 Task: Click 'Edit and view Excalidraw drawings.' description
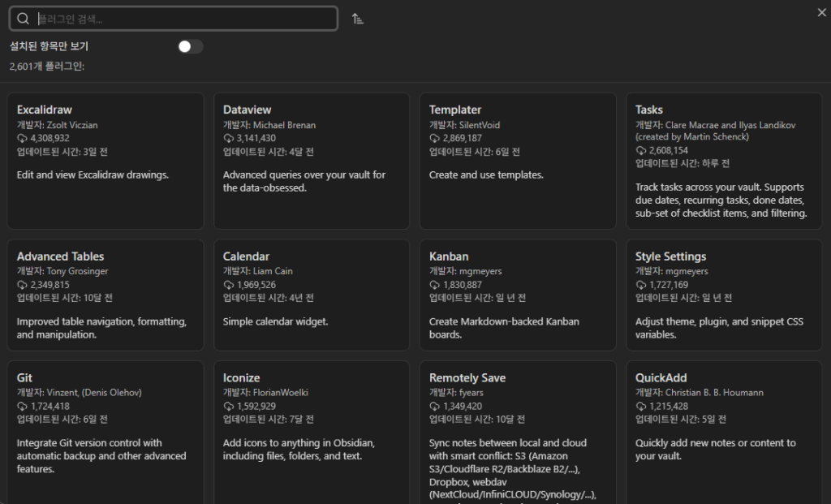pyautogui.click(x=93, y=174)
